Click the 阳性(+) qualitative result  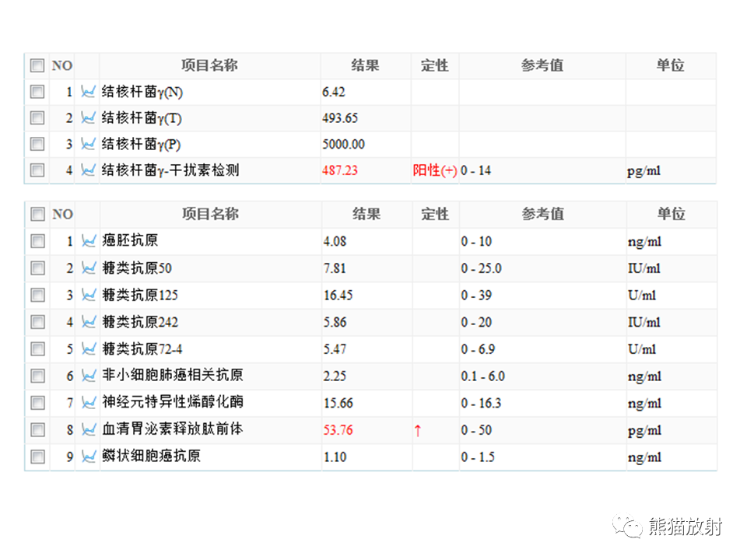435,170
